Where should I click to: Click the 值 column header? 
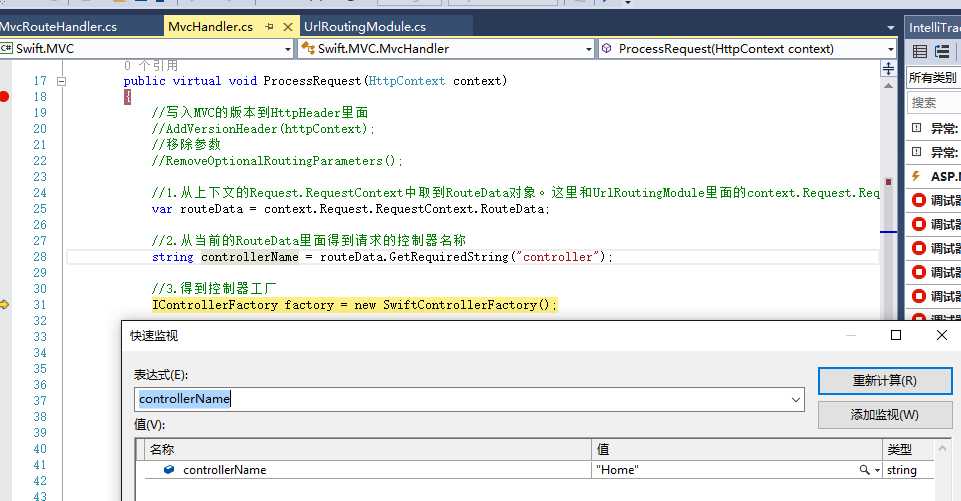click(x=737, y=449)
